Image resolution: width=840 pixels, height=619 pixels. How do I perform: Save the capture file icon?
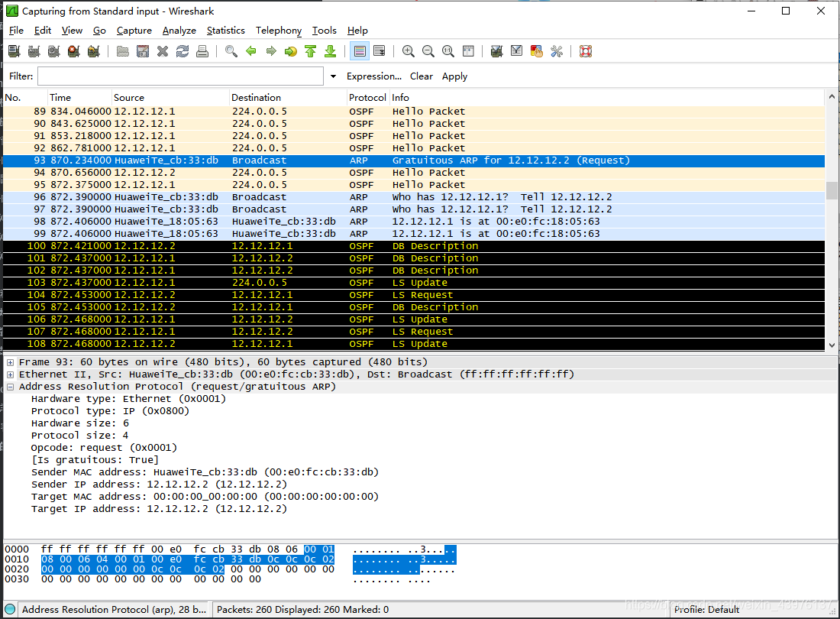143,51
